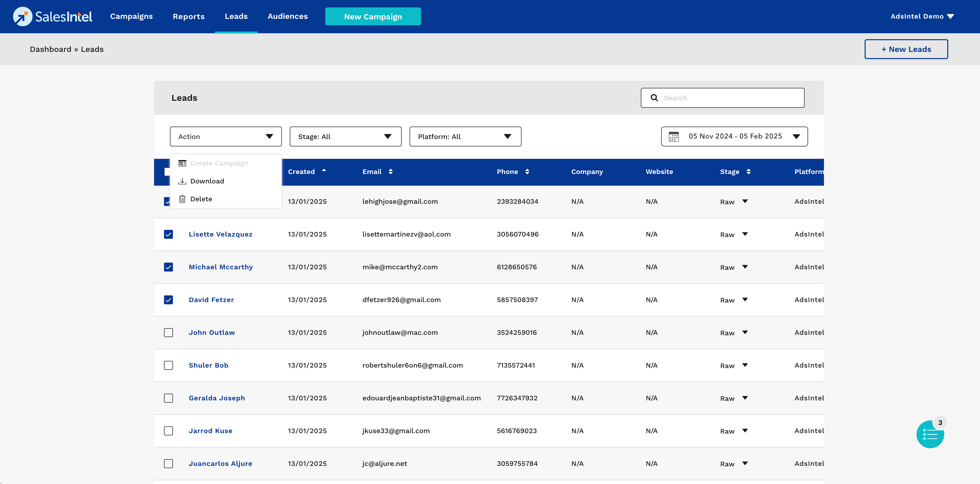Tick the checkbox for Jarrod Kuse
This screenshot has height=484, width=980.
[168, 431]
